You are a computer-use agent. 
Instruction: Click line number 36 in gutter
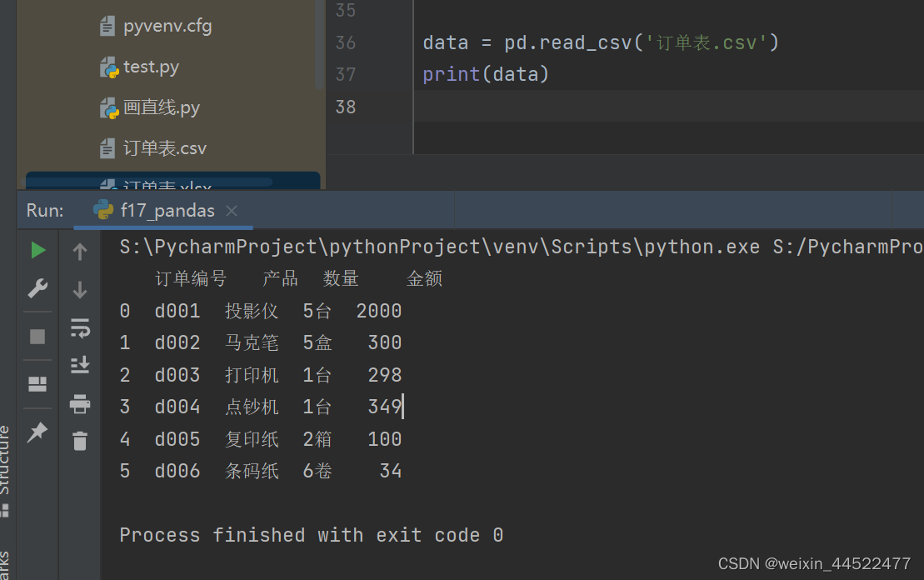coord(345,42)
